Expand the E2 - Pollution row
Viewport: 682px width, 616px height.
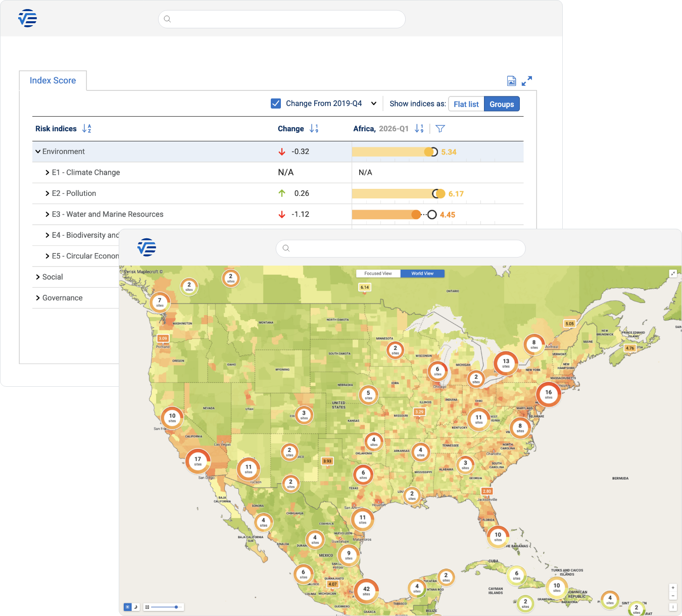click(47, 193)
